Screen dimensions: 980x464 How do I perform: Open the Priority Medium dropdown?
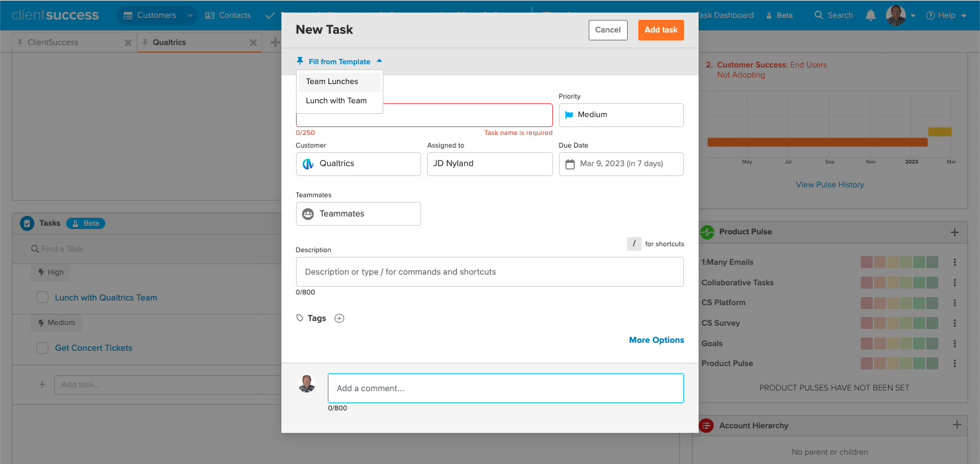(x=621, y=115)
